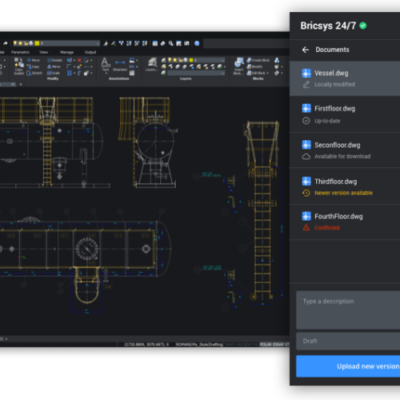Toggle POLAR in the status bar

pyautogui.click(x=265, y=344)
